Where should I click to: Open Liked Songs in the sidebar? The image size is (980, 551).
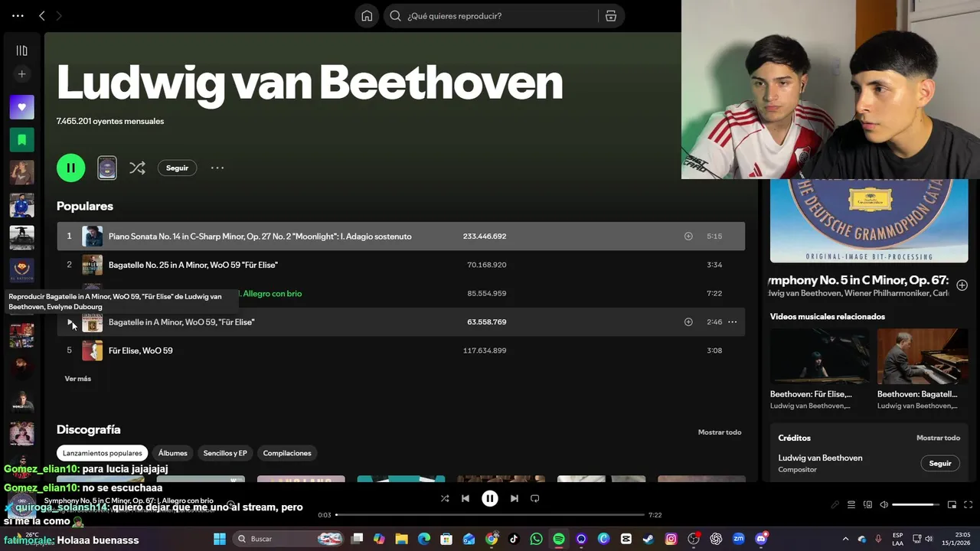coord(21,107)
